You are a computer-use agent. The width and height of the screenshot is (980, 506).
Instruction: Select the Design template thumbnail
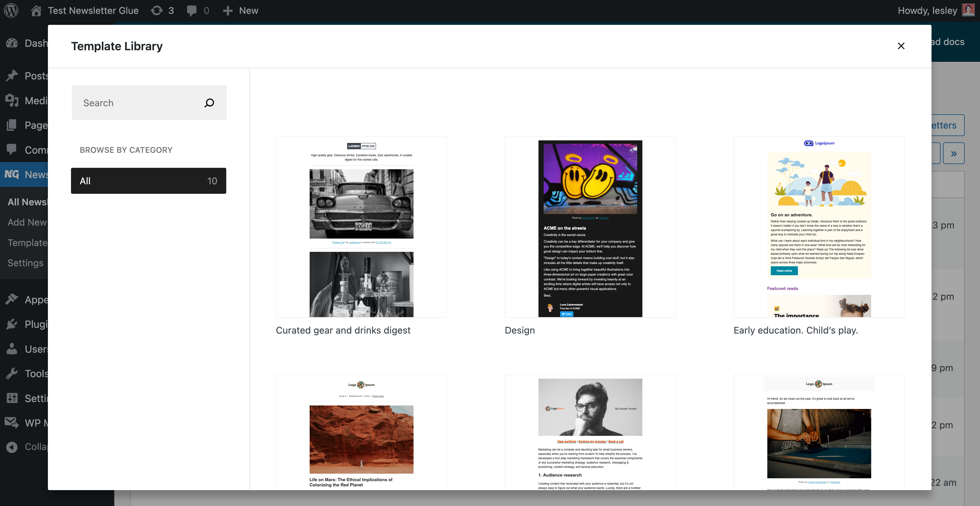(590, 227)
